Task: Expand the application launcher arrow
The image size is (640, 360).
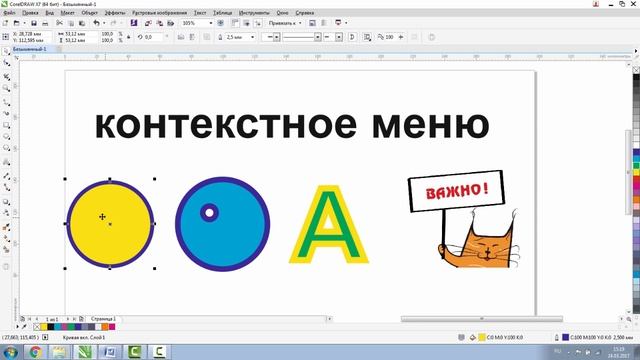Action: 346,23
